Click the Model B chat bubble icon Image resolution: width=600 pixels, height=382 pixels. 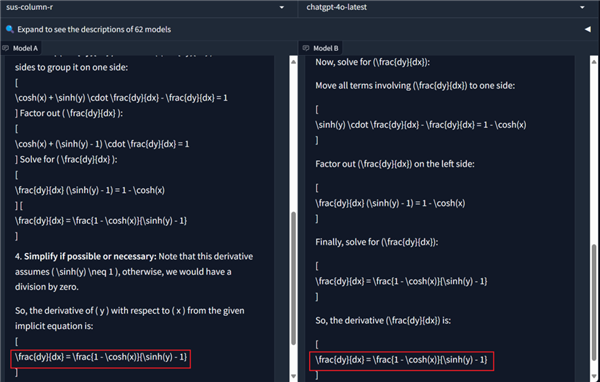tap(306, 48)
